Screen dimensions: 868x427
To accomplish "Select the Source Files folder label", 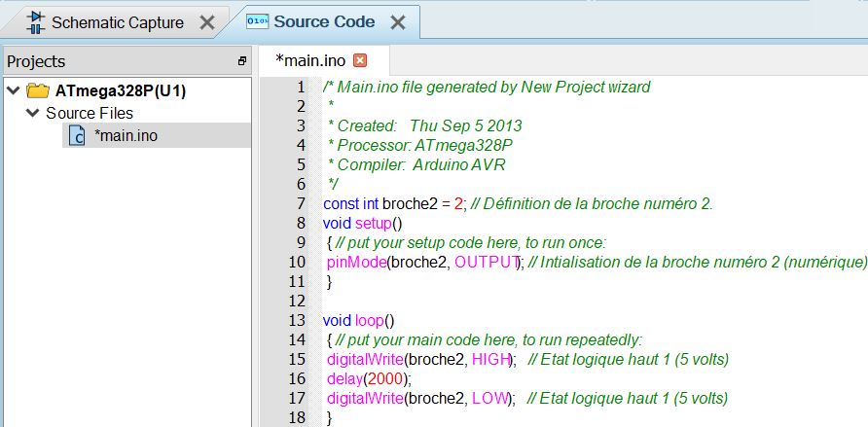I will (x=90, y=113).
